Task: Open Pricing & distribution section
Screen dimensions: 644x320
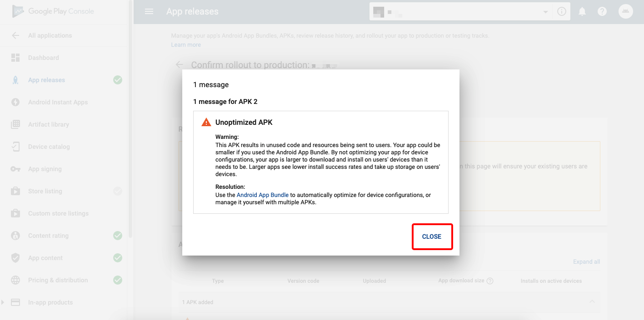Action: point(58,280)
